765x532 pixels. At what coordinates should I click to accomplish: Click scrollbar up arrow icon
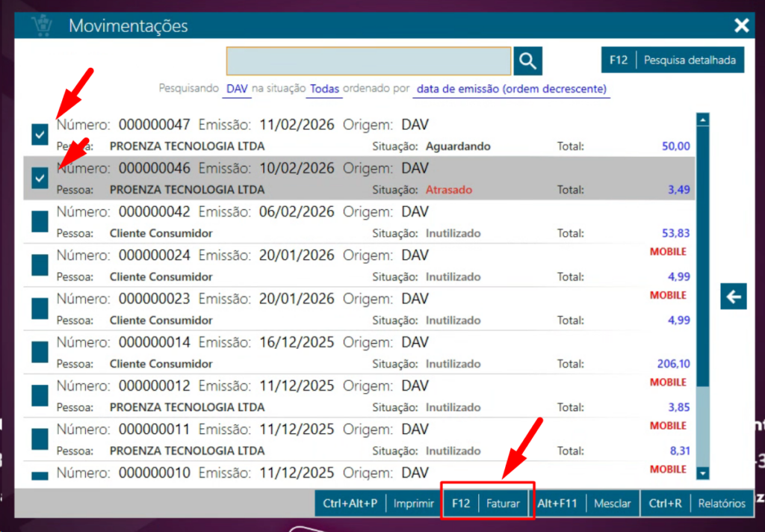tap(702, 120)
